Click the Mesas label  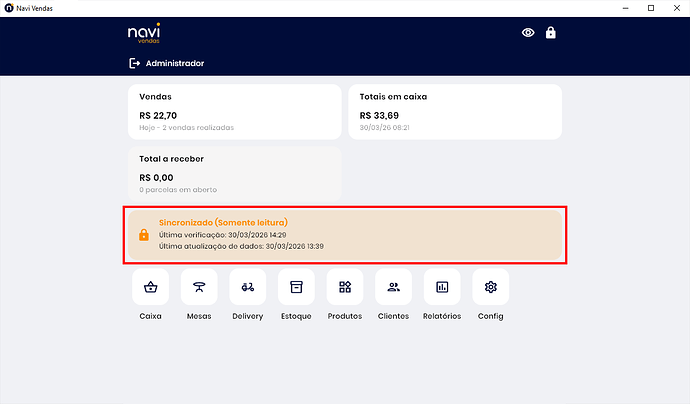(x=199, y=316)
